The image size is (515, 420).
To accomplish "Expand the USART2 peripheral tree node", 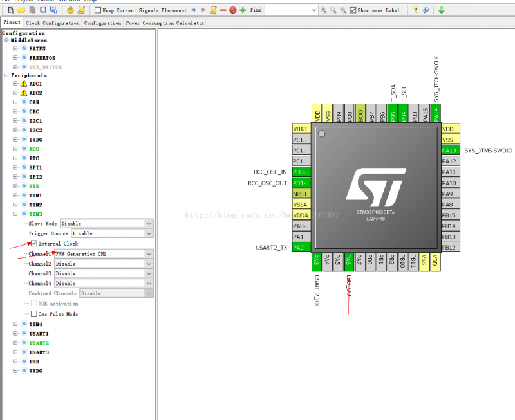I will pos(15,343).
